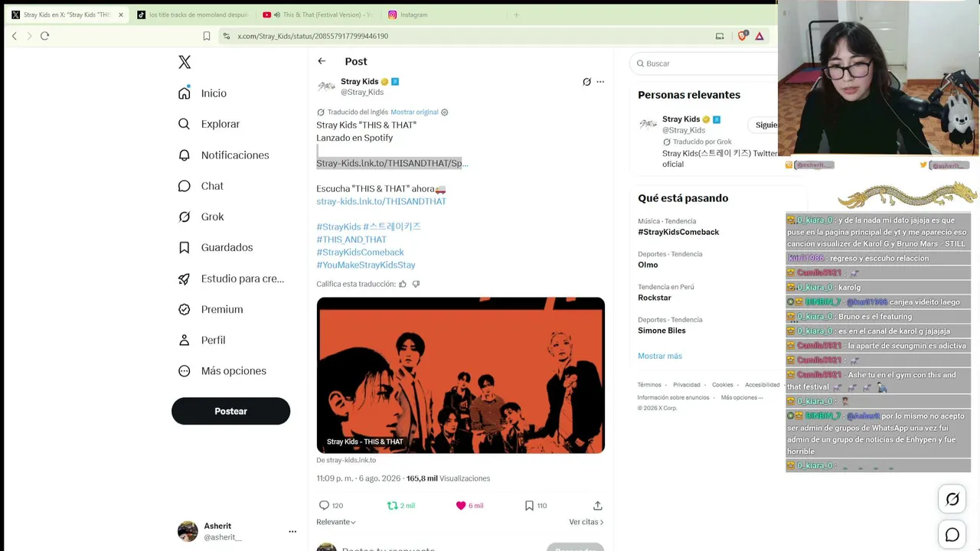Click Ver citas link
Screen dimensions: 980x551
point(586,522)
